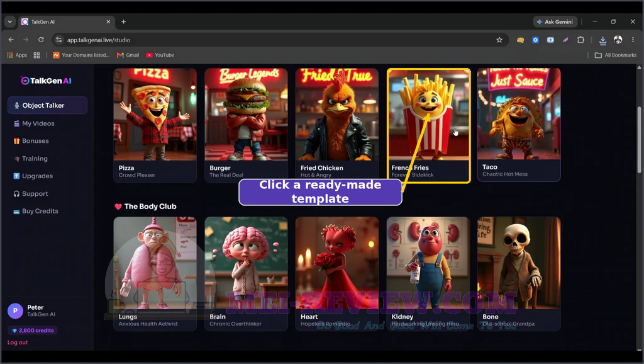Screen dimensions: 644x364
Task: Open the Your Domains listed bookmark
Action: 81,55
